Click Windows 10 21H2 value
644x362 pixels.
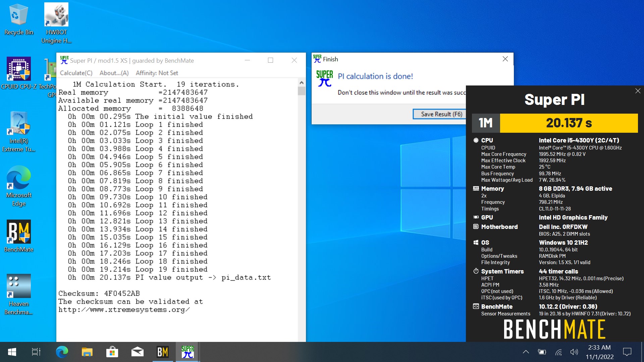(x=563, y=243)
